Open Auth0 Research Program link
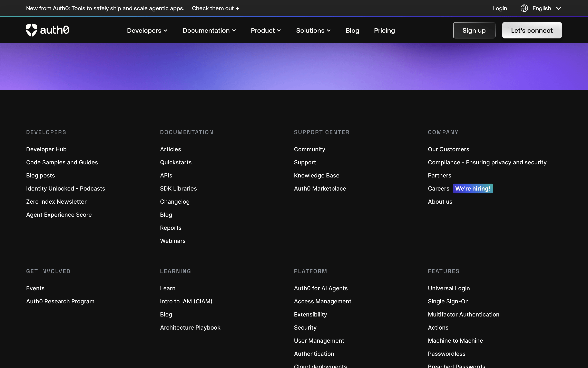588x368 pixels. click(x=60, y=301)
